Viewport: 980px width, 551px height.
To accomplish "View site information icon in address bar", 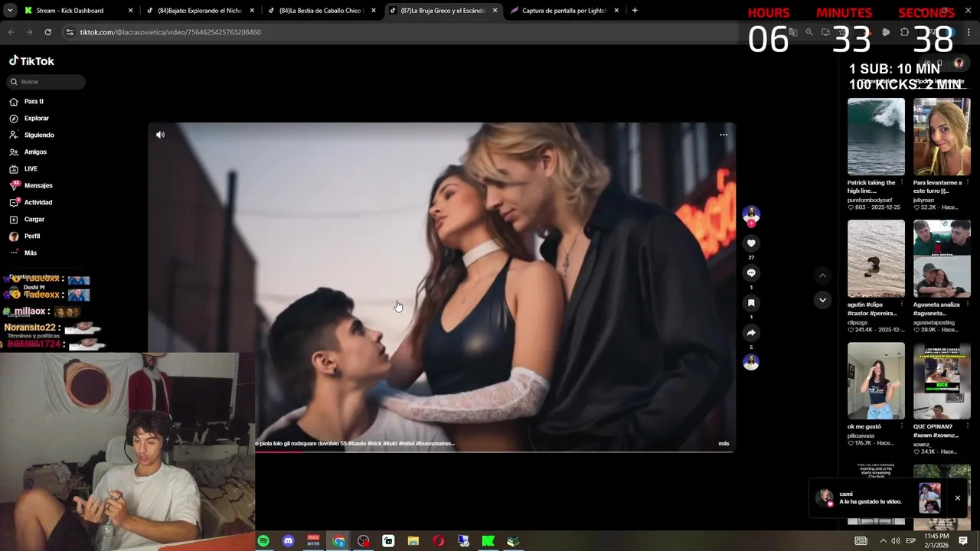I will [70, 32].
